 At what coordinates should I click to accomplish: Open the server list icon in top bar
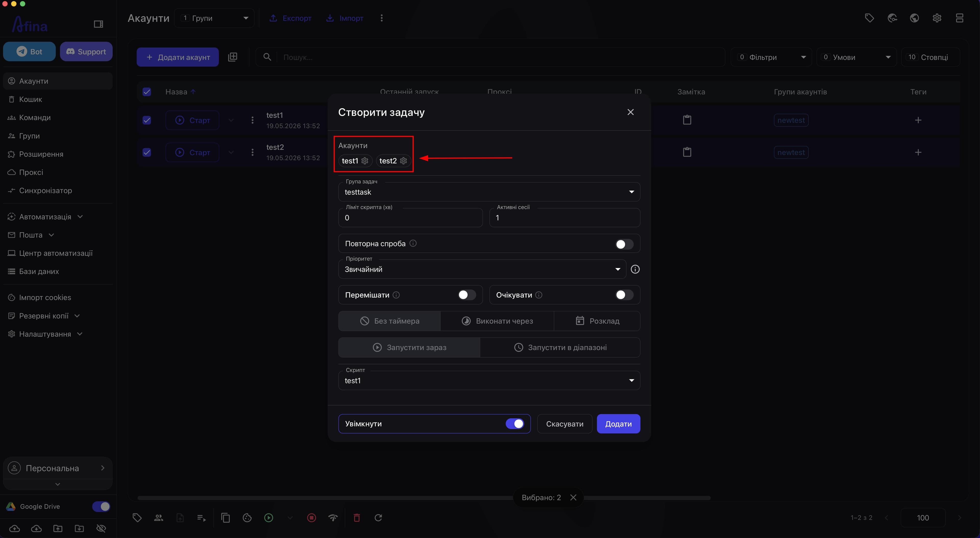click(x=960, y=18)
